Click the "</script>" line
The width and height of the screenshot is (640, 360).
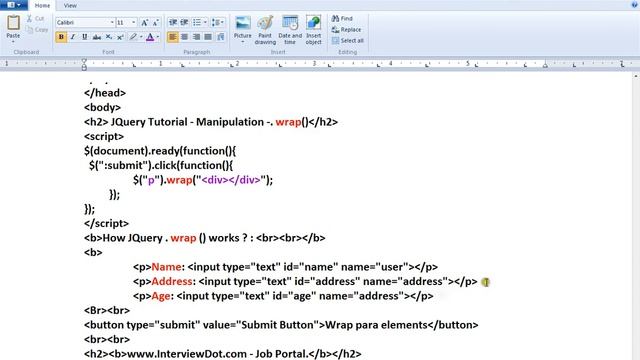point(107,224)
